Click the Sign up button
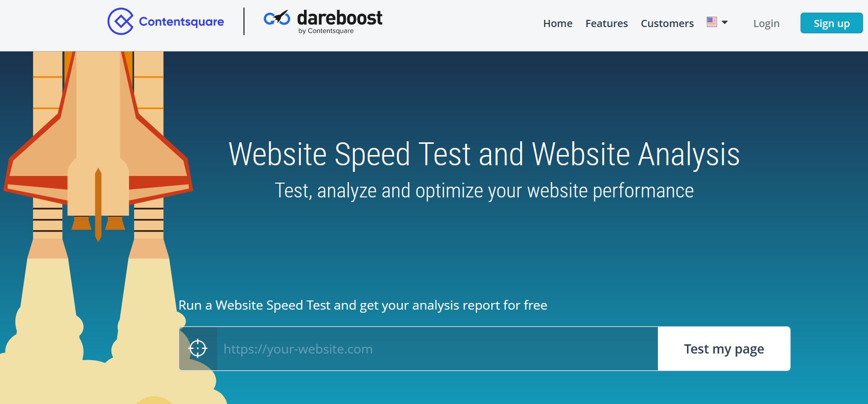 click(x=831, y=23)
